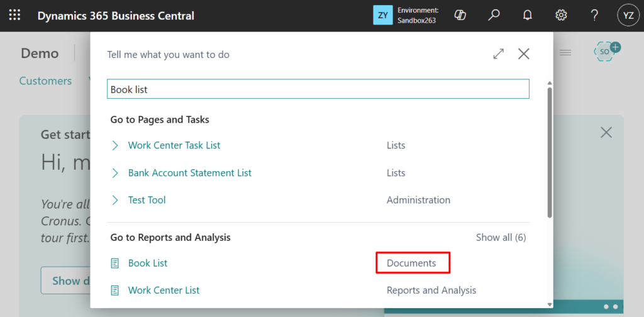This screenshot has height=317, width=644.
Task: Close the Tell Me search dialog
Action: pos(523,54)
